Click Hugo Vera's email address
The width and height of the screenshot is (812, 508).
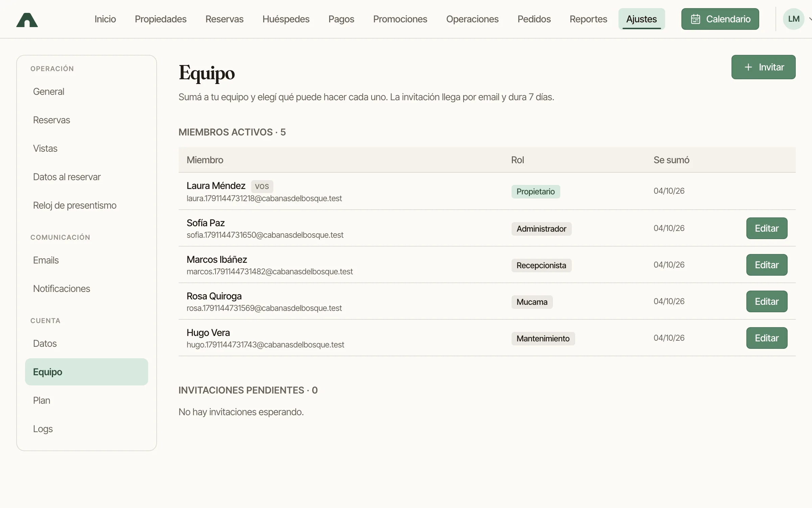pos(265,345)
